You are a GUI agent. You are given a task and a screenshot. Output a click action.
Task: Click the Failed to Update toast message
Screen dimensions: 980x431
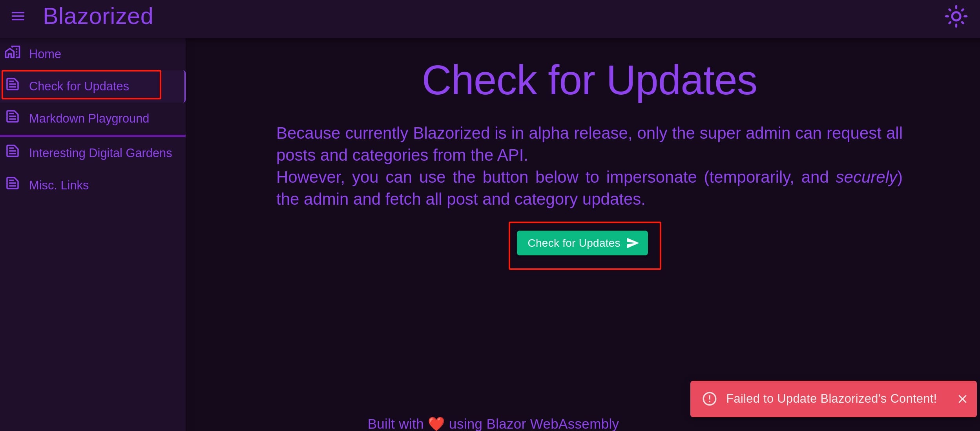[x=831, y=399]
